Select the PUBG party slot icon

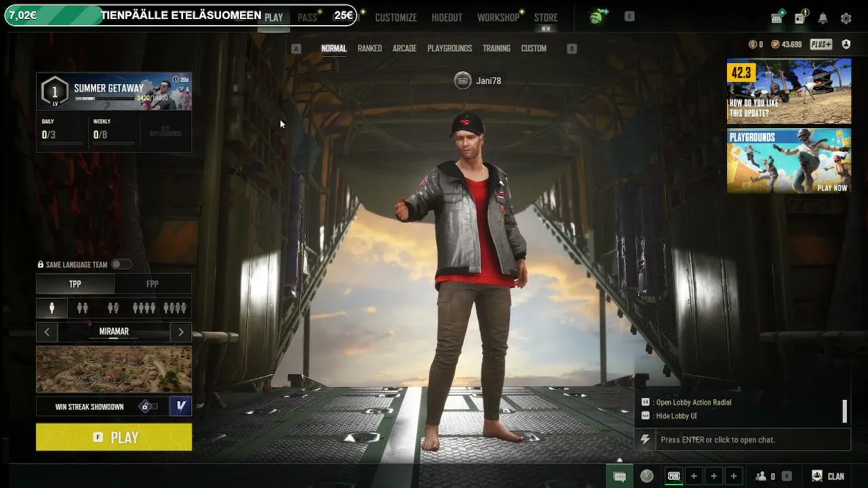(674, 476)
